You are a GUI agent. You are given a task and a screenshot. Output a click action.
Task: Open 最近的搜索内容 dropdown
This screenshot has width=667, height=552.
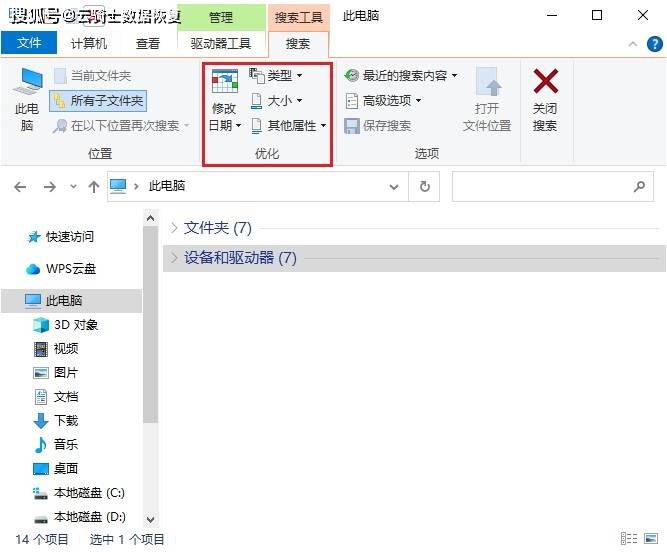[401, 76]
